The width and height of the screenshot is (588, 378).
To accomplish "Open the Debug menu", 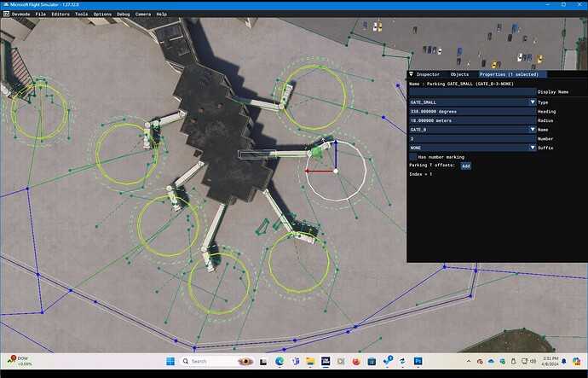I will click(123, 15).
